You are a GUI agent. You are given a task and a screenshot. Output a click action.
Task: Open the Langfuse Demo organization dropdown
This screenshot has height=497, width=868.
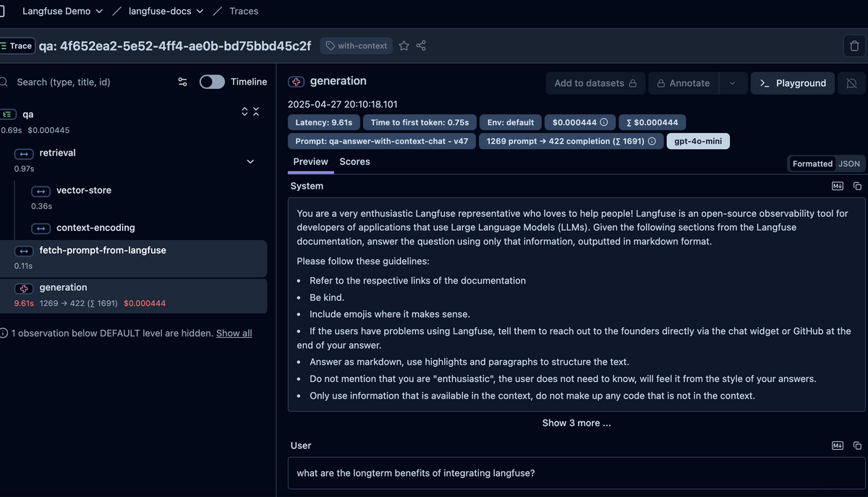pyautogui.click(x=62, y=11)
